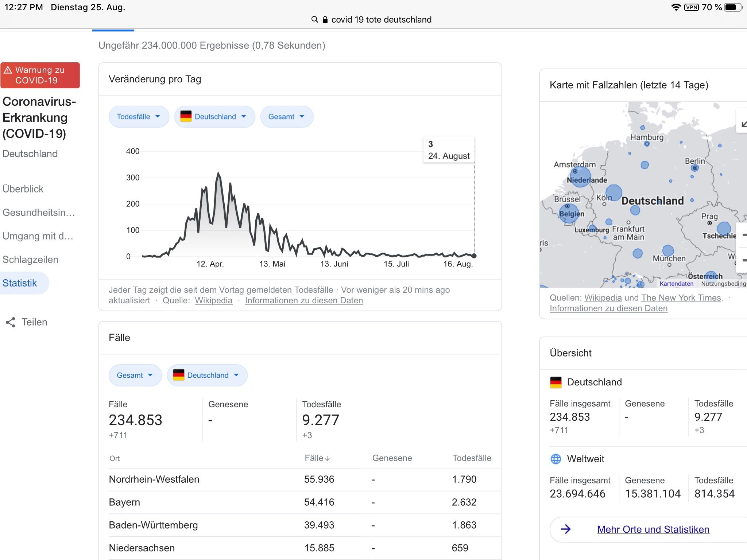Expand the Gesamt dropdown above the chart

[286, 117]
